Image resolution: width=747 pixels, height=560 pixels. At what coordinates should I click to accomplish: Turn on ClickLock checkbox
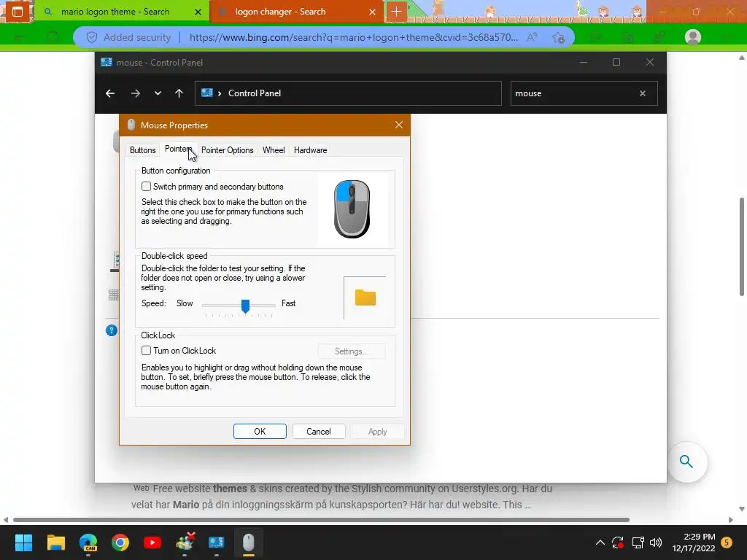tap(146, 351)
